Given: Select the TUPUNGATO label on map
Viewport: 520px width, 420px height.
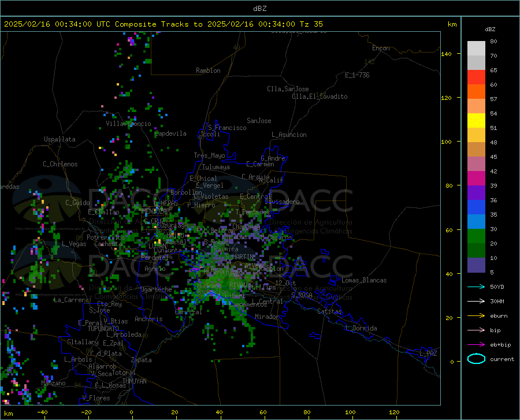Looking at the screenshot, I should coord(103,329).
